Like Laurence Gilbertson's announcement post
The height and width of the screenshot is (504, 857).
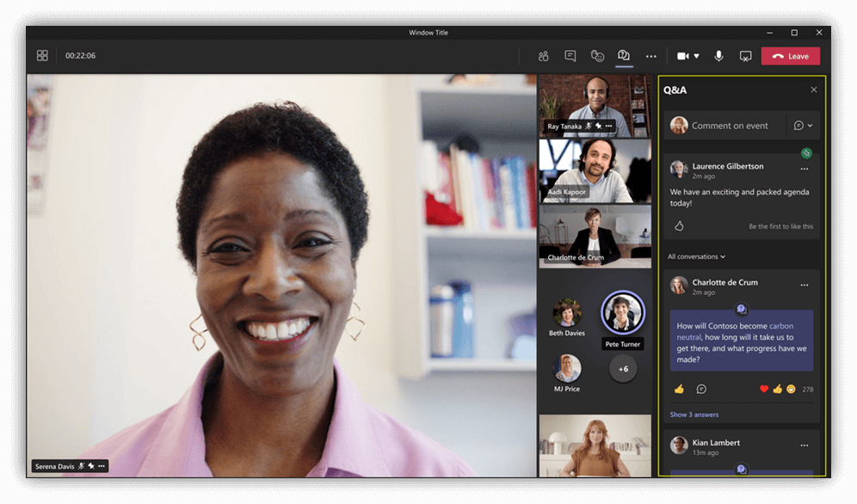point(679,226)
